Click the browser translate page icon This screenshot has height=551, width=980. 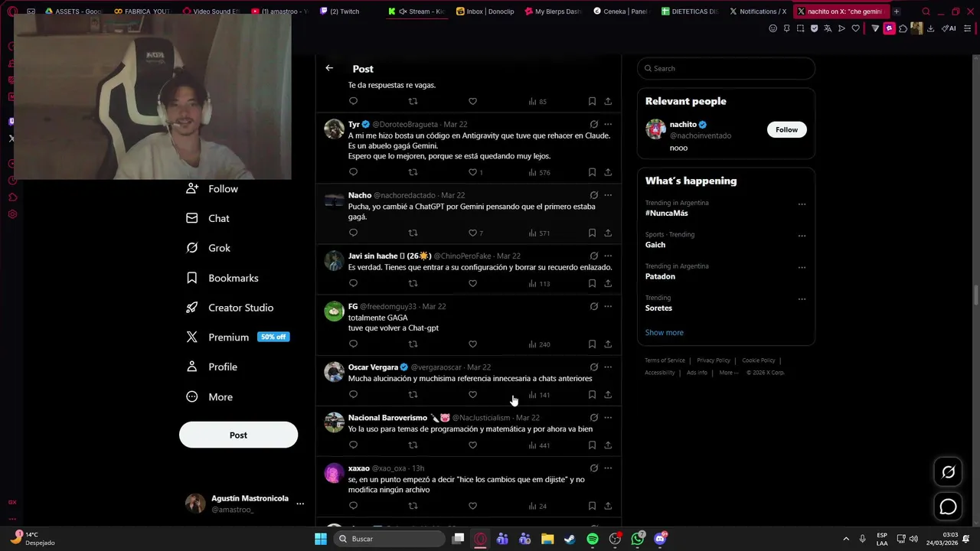click(x=828, y=28)
